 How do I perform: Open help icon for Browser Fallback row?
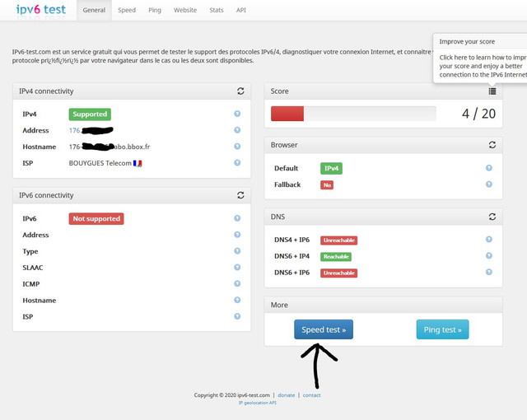pos(489,184)
